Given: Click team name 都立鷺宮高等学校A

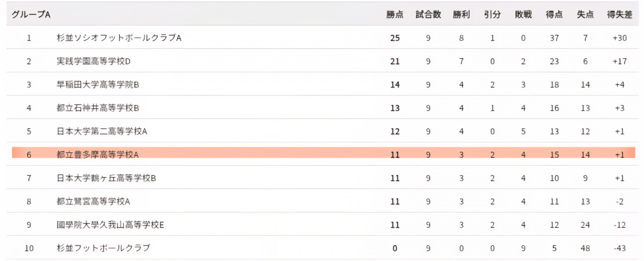Looking at the screenshot, I should (x=93, y=201).
